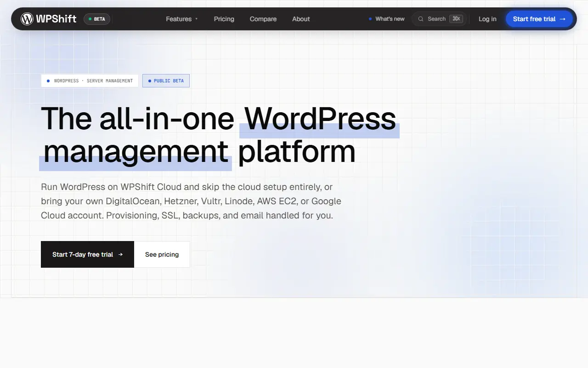
Task: Click the magnifier search icon
Action: (420, 19)
